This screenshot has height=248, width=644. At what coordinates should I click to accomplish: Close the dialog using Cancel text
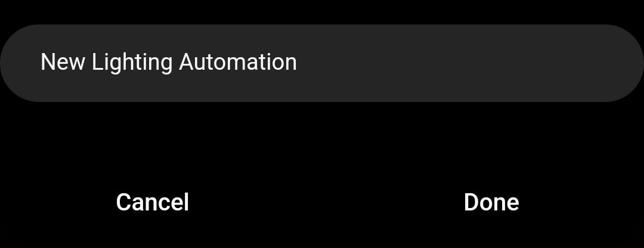pos(153,203)
